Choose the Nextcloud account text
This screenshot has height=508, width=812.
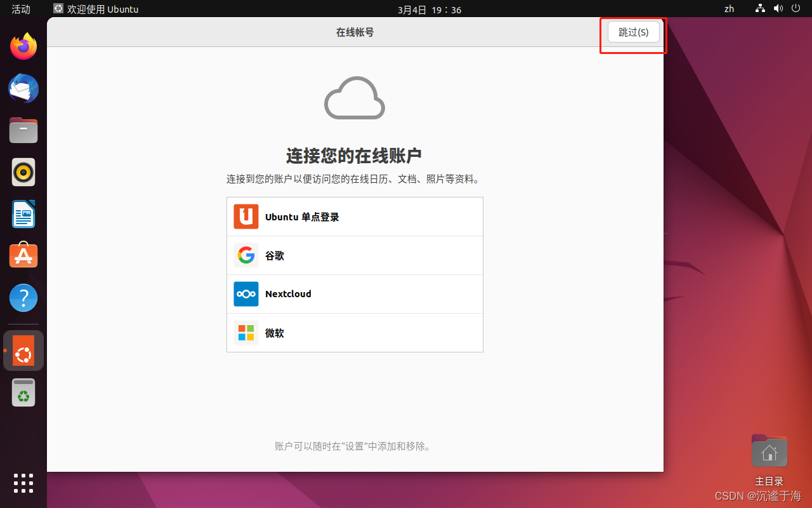[288, 294]
